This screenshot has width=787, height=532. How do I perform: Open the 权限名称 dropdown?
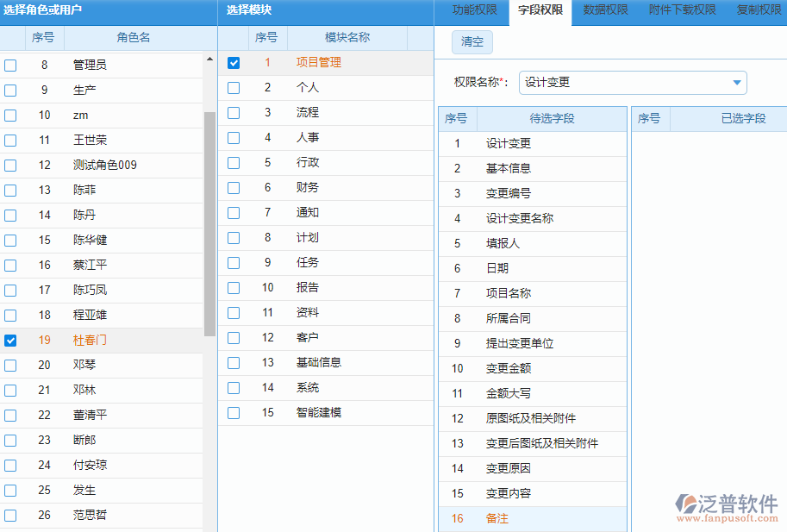point(736,82)
